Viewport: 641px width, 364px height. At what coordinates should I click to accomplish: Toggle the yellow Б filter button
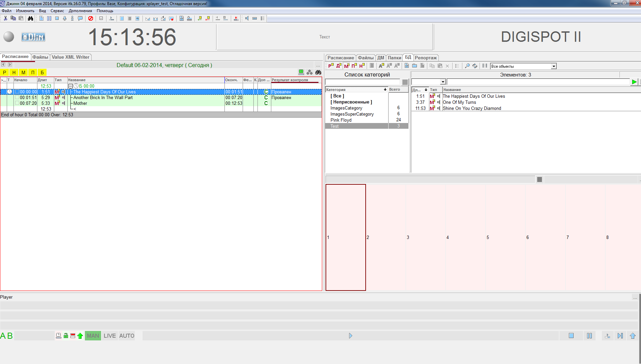point(42,72)
